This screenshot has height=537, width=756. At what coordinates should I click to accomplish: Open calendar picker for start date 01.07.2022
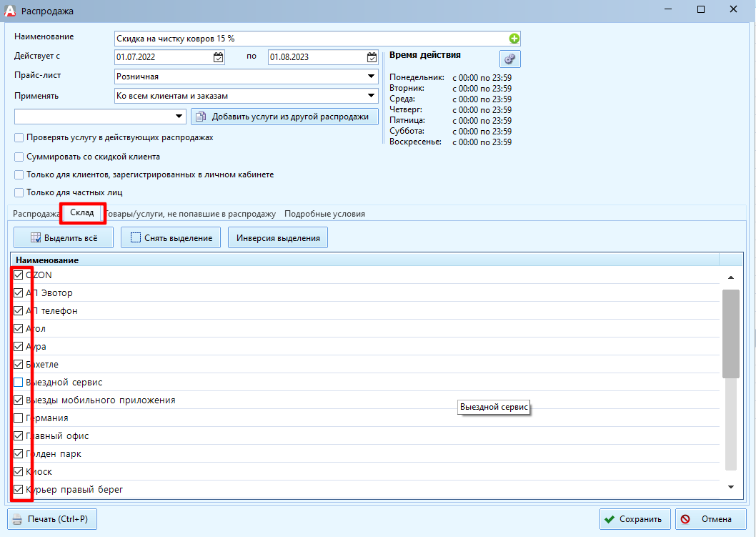219,57
